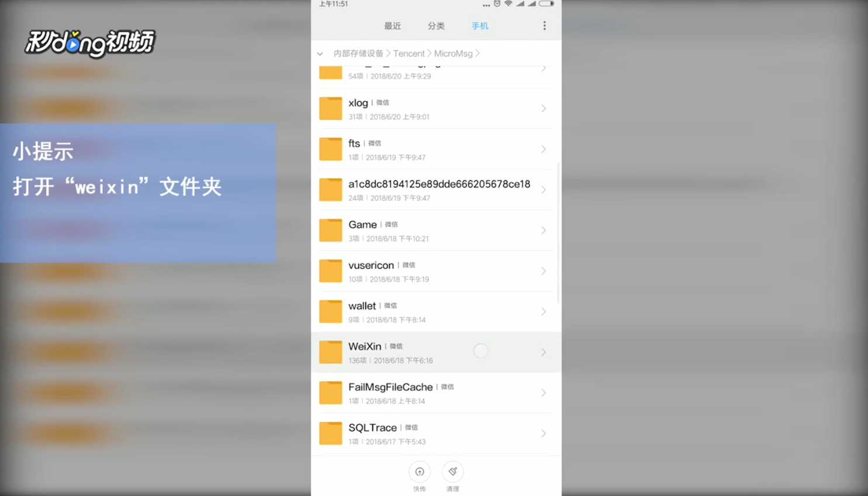868x496 pixels.
Task: Select the 手机 tab
Action: click(x=480, y=26)
